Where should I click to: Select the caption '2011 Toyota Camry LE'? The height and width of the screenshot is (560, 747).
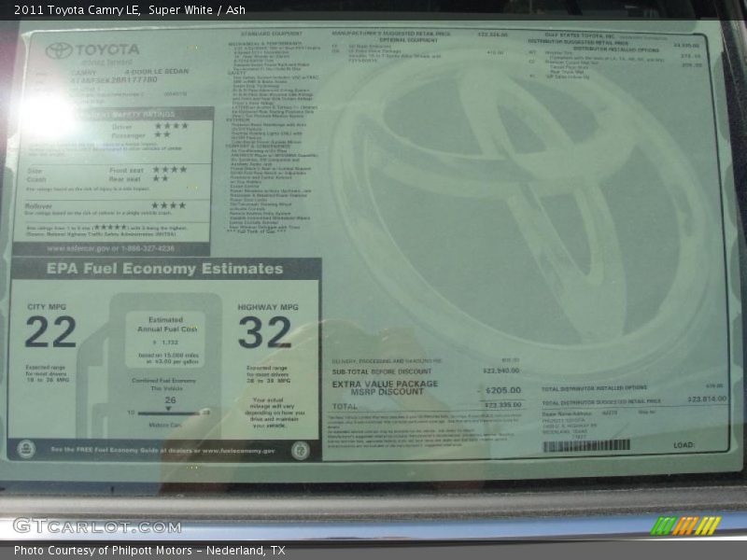pyautogui.click(x=77, y=9)
